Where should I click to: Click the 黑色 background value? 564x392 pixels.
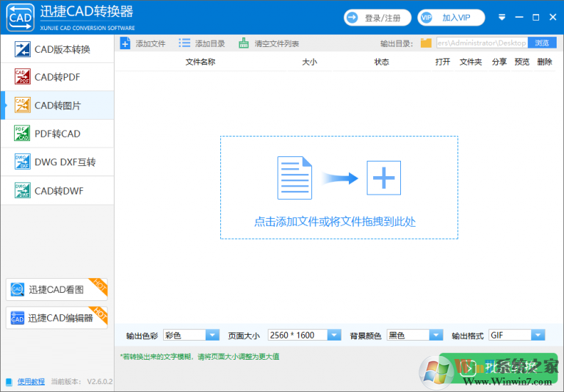[408, 335]
